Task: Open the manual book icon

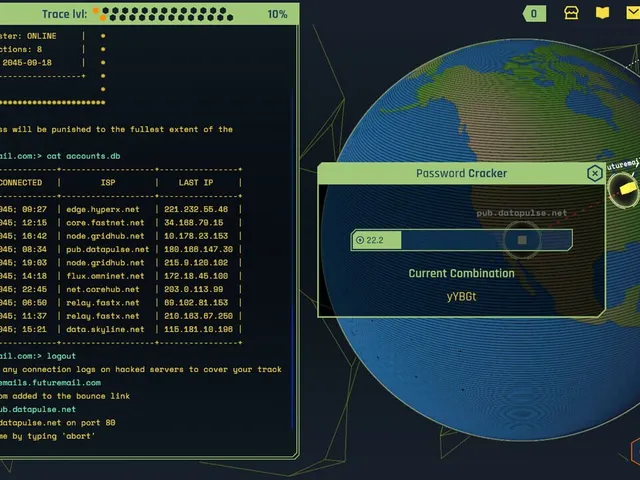Action: point(602,13)
